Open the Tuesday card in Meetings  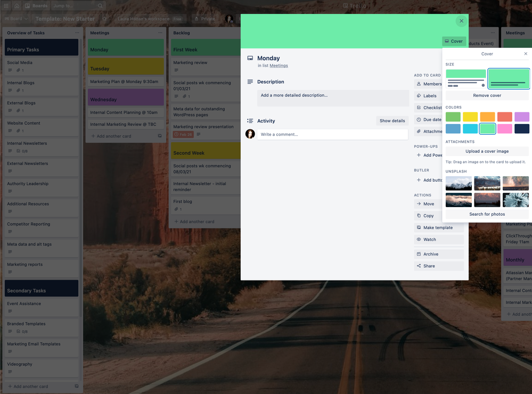[x=126, y=67]
